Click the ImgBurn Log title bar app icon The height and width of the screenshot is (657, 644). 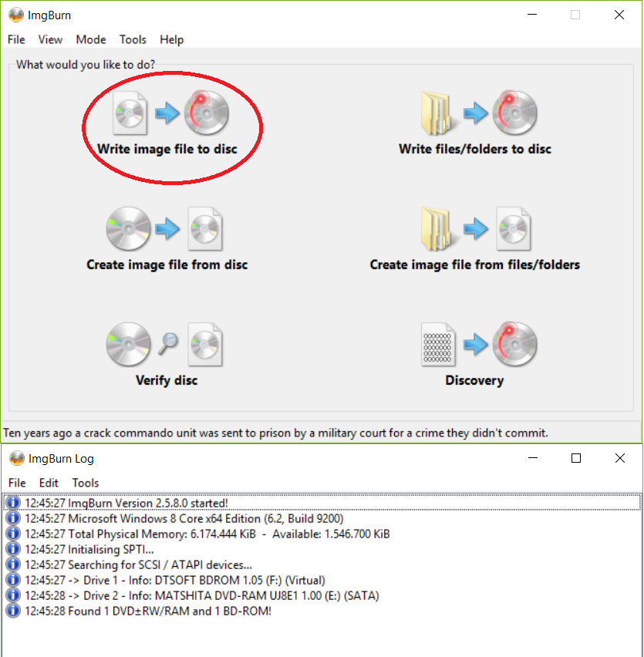click(17, 458)
